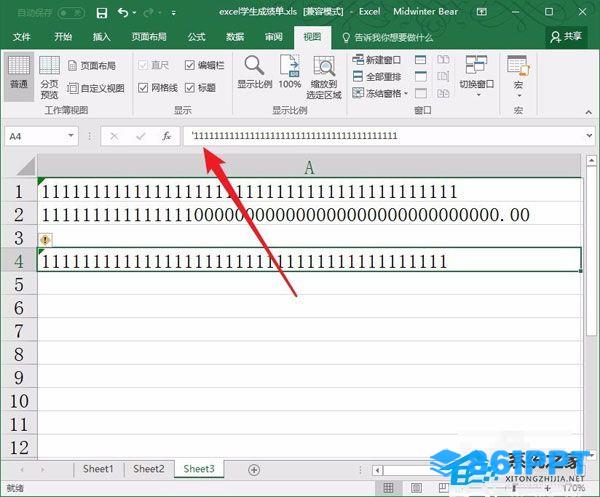The height and width of the screenshot is (497, 600).
Task: Expand the formula bar chevron
Action: click(x=589, y=135)
